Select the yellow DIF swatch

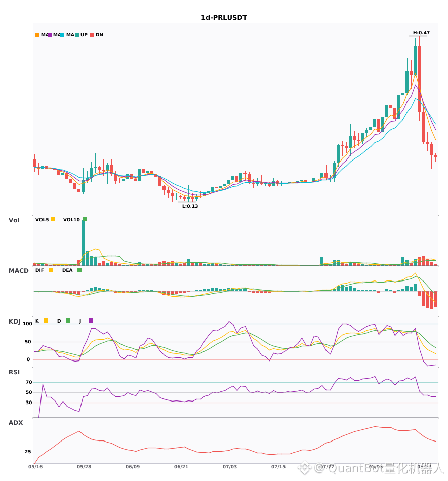51,270
